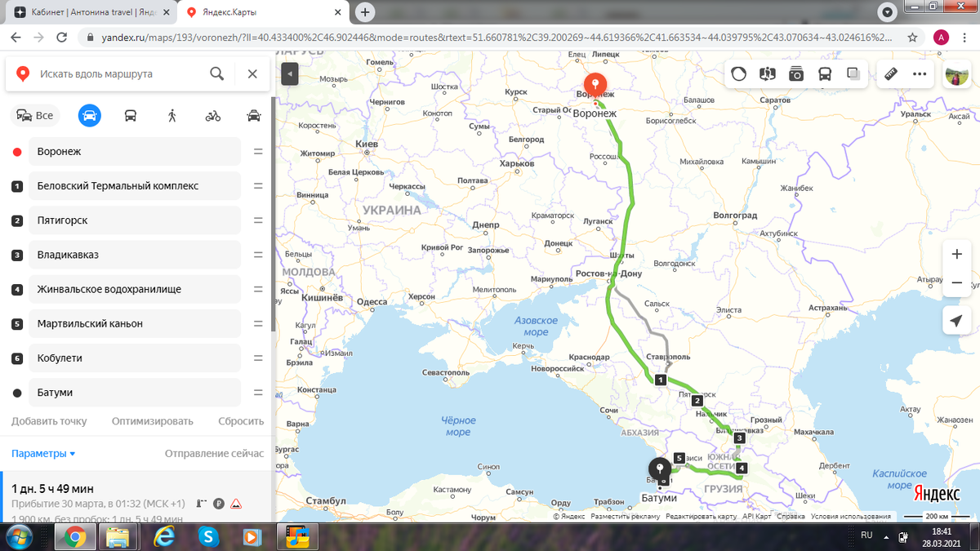
Task: Switch to public transport route mode
Action: click(x=131, y=115)
